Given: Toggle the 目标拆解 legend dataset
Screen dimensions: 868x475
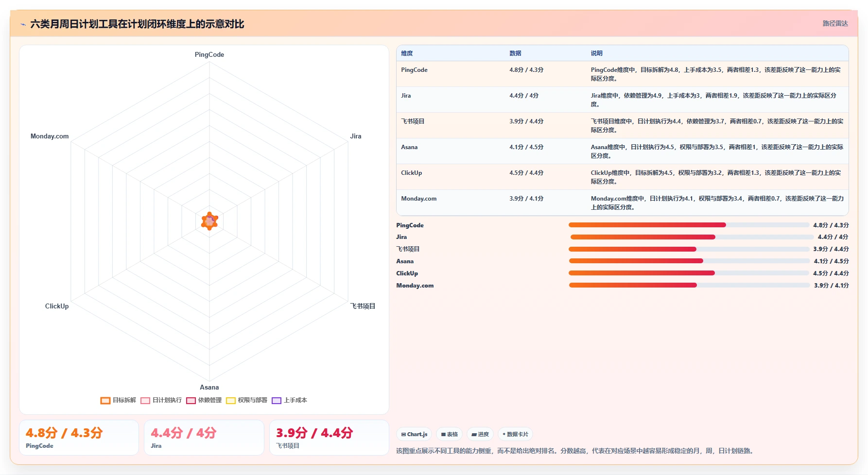Looking at the screenshot, I should click(118, 400).
